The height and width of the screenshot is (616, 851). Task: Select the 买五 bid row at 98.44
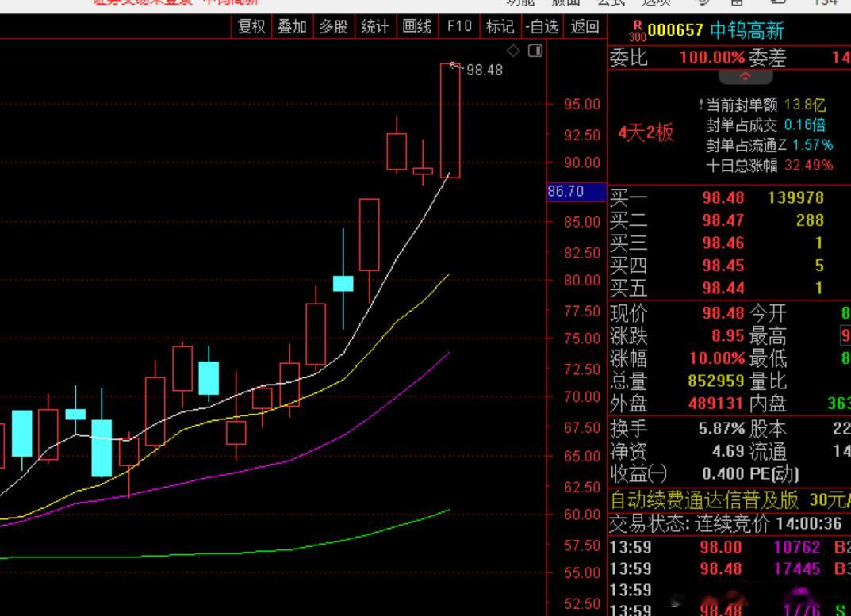click(730, 289)
